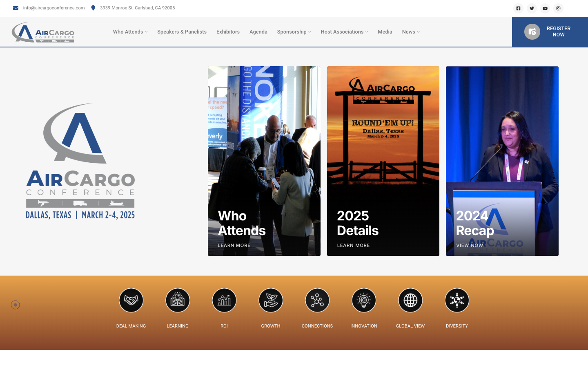
Task: Click the round accessibility widget icon
Action: click(x=15, y=305)
